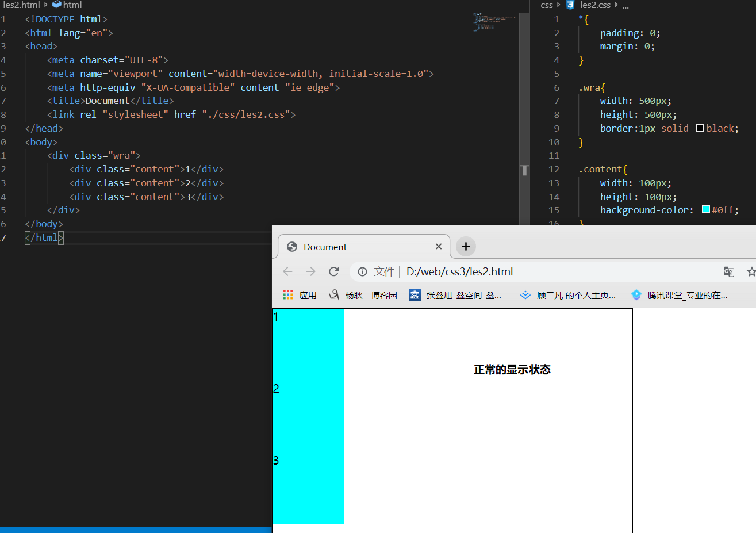Viewport: 756px width, 533px height.
Task: Click the browser forward arrow
Action: pyautogui.click(x=310, y=271)
